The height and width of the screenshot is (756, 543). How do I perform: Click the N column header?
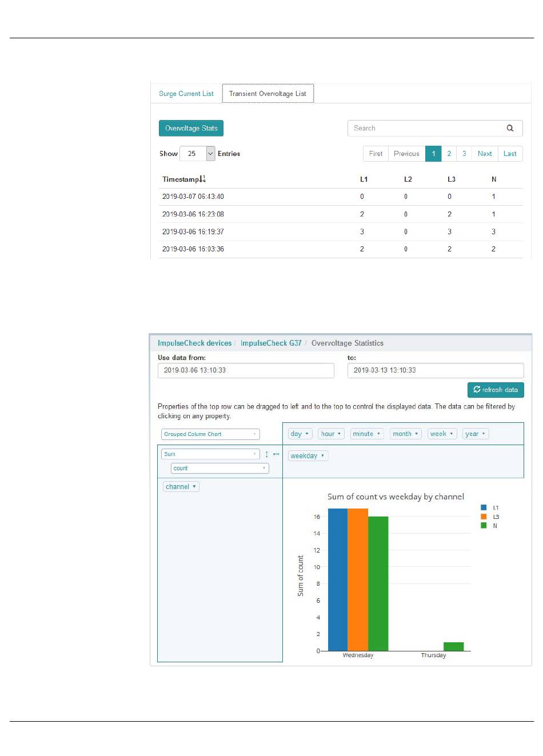click(494, 179)
